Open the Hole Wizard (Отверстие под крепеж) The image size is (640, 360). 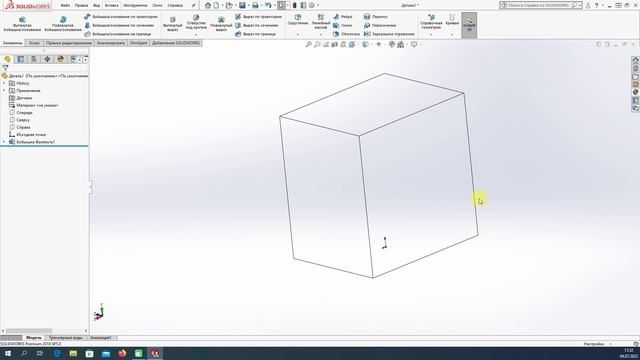196,22
